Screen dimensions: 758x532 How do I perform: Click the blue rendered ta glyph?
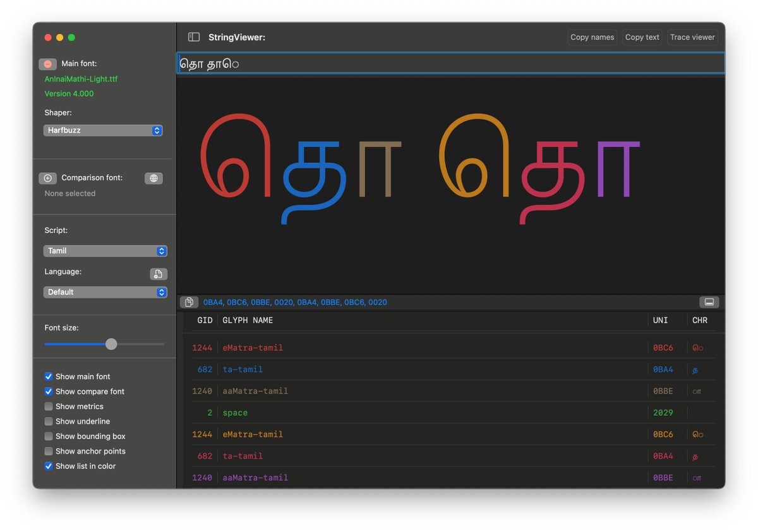(314, 183)
